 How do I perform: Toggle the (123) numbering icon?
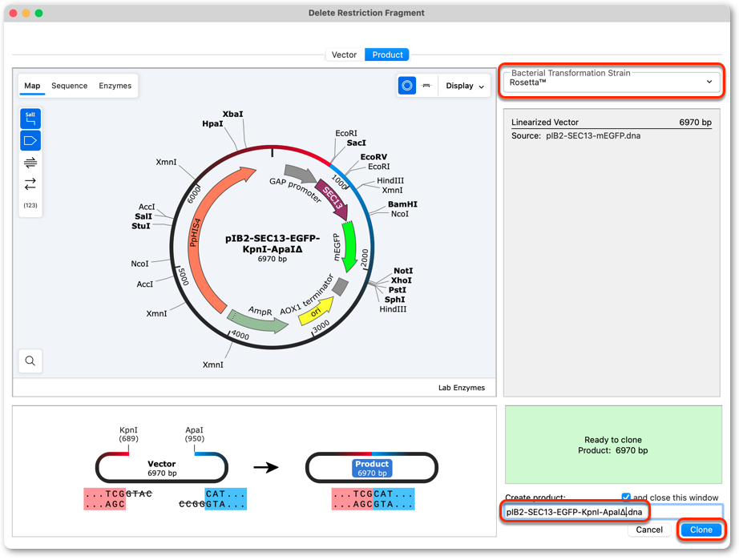coord(30,205)
